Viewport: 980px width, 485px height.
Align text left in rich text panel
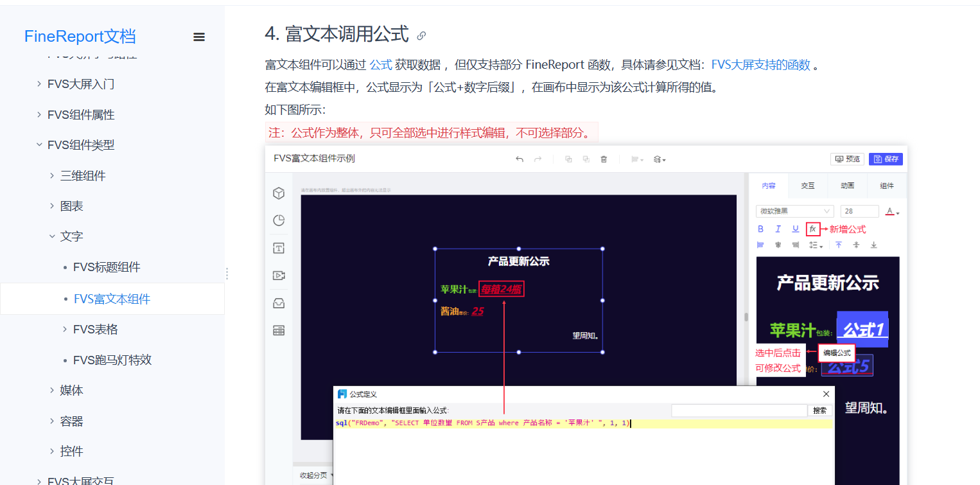pyautogui.click(x=761, y=245)
